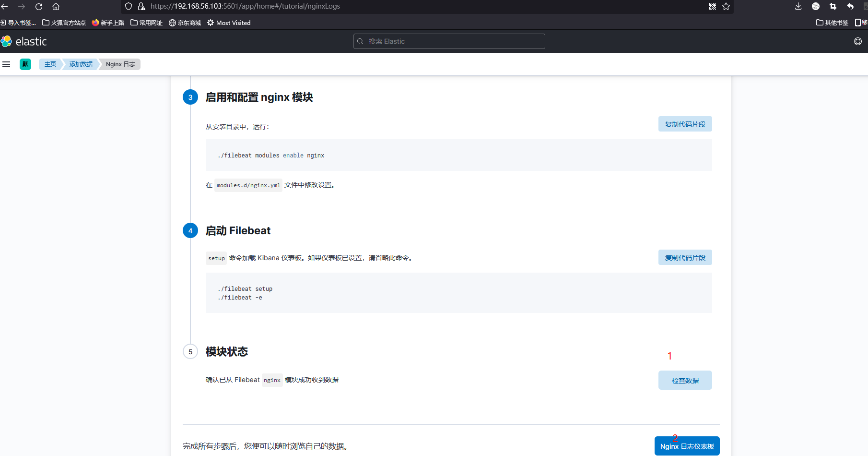This screenshot has width=868, height=456.
Task: Open 导入书签 bookmark item
Action: click(18, 23)
